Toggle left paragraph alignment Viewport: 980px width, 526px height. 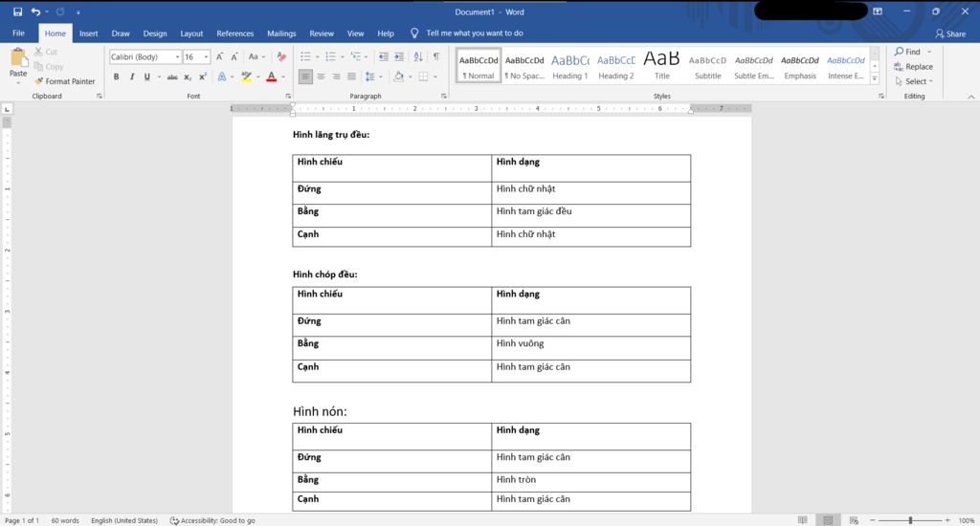tap(305, 77)
